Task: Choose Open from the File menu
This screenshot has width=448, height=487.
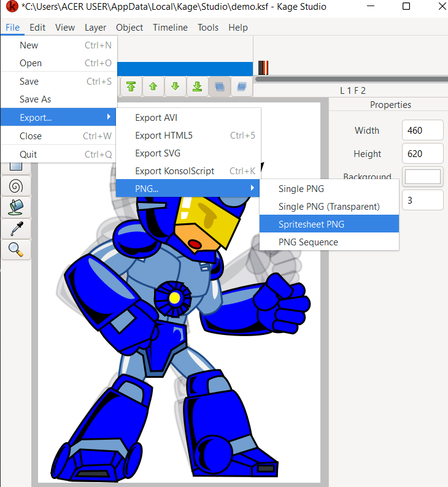Action: coord(59,63)
